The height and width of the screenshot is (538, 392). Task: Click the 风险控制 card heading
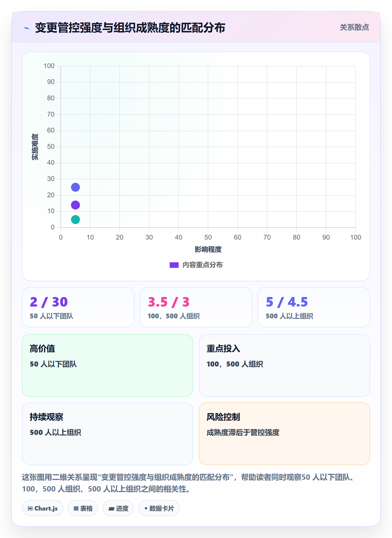(x=223, y=417)
